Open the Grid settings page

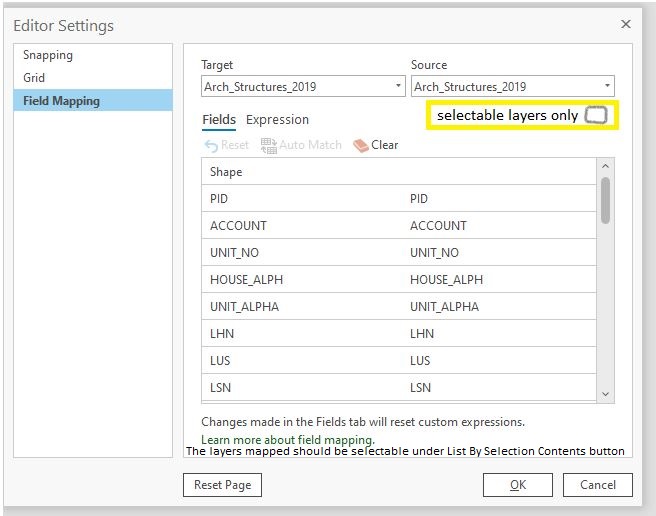(34, 77)
